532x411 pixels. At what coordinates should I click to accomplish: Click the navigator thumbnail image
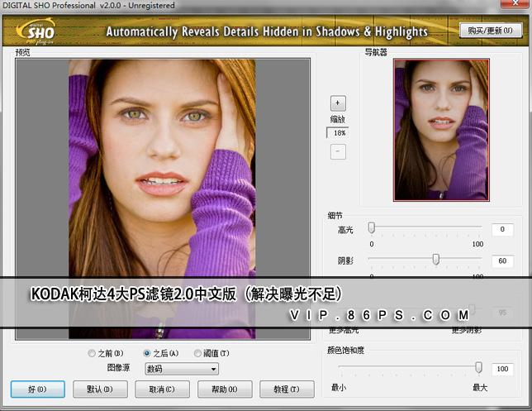441,130
